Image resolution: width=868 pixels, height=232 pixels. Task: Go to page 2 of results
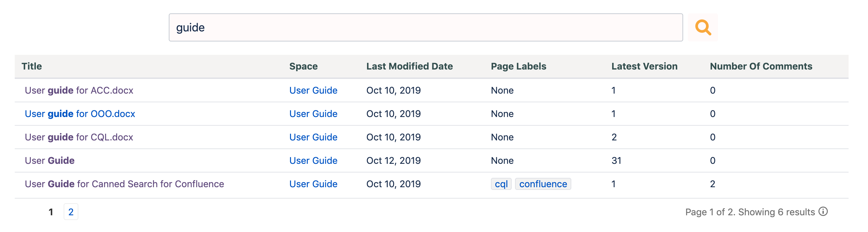[x=71, y=212]
